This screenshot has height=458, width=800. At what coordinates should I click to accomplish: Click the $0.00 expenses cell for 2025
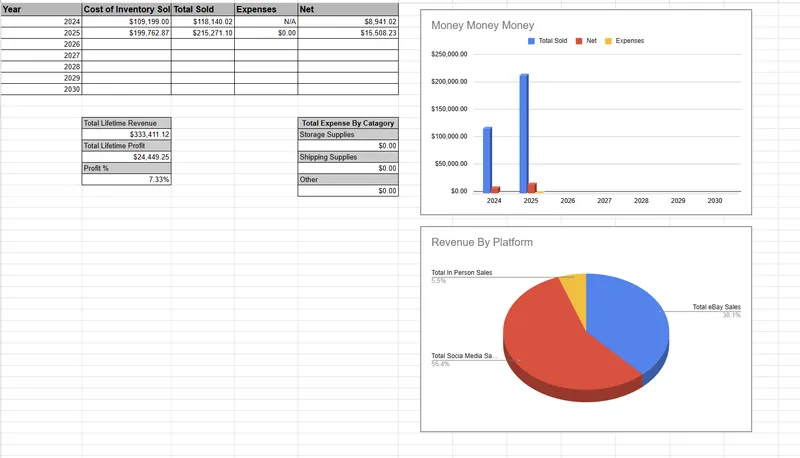[266, 33]
